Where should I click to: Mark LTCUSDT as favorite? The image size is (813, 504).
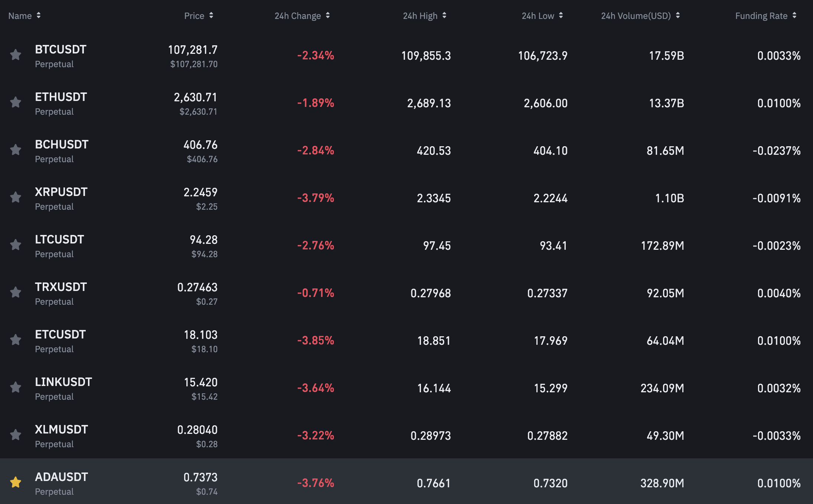[16, 245]
